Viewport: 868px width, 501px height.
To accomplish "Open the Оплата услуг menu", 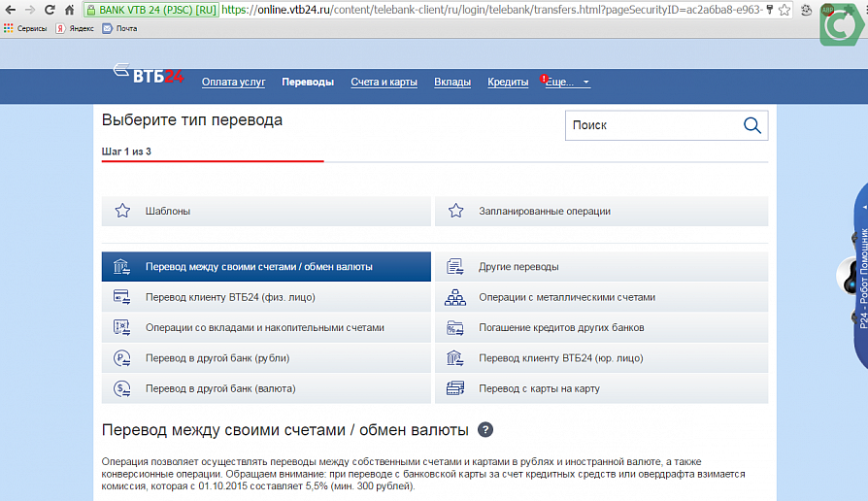I will coord(233,83).
